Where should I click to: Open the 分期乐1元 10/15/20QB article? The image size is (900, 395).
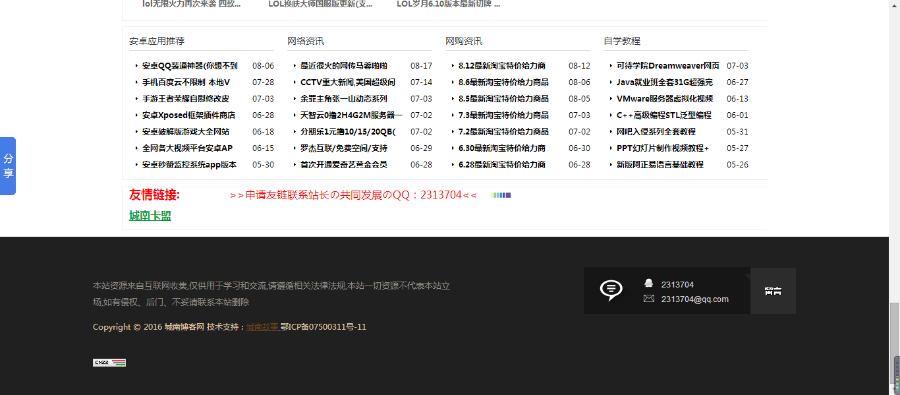348,131
